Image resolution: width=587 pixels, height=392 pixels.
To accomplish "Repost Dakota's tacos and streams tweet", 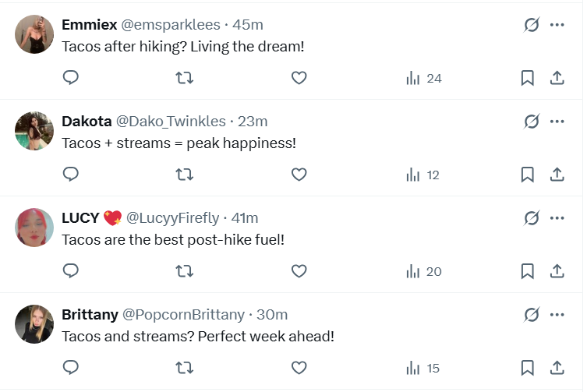I will pos(185,175).
